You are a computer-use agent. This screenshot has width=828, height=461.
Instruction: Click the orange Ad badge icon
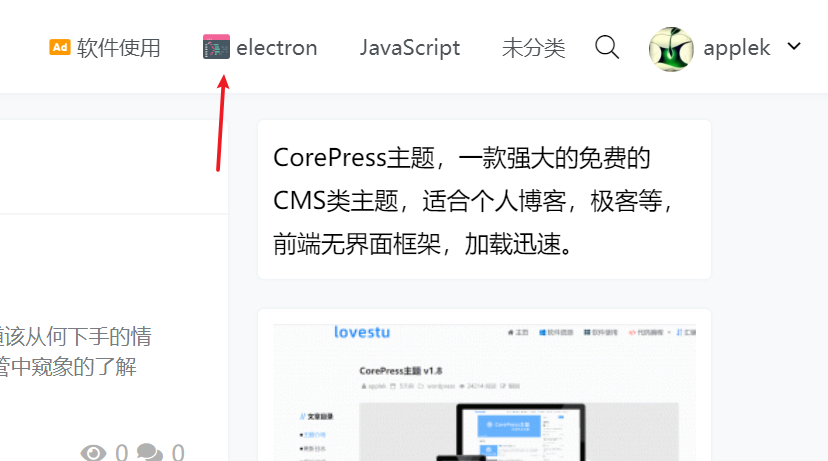click(60, 47)
